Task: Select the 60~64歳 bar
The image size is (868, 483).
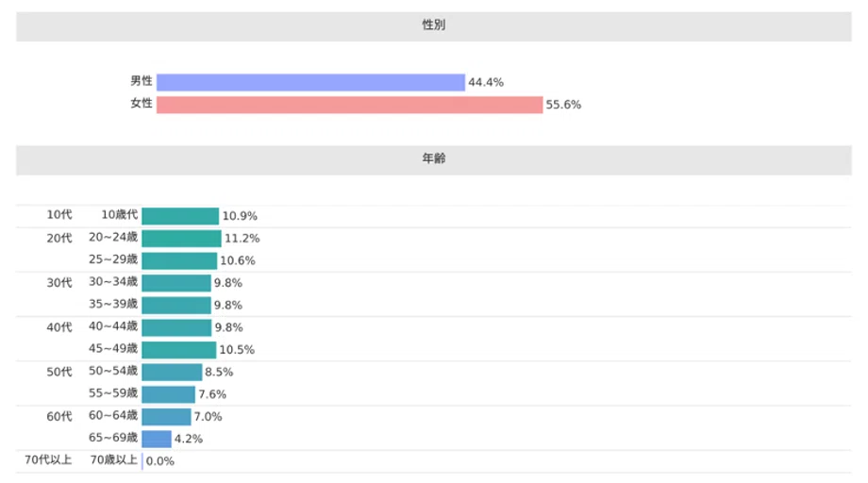Action: coord(166,417)
